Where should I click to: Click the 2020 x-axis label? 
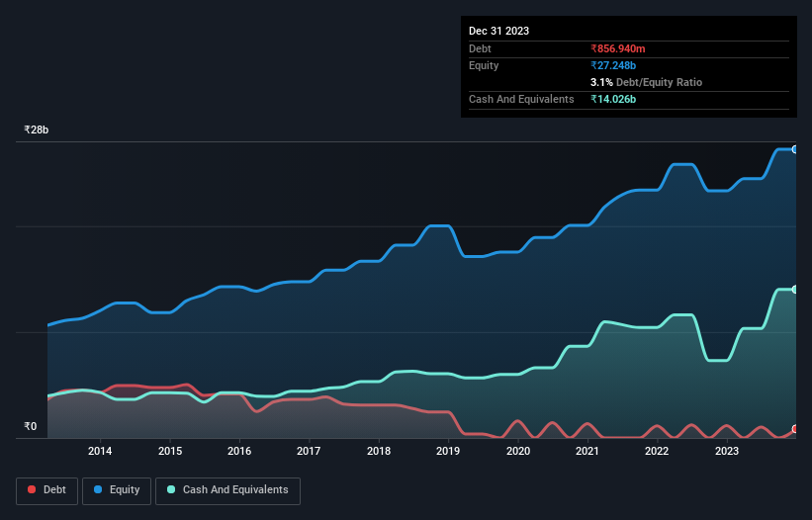coord(518,451)
